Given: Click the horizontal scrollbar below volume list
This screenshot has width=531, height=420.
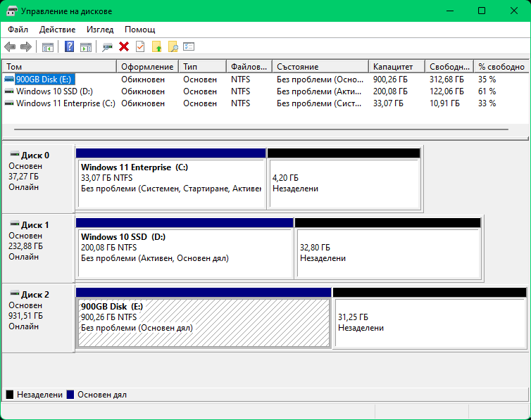Looking at the screenshot, I should pyautogui.click(x=261, y=129).
